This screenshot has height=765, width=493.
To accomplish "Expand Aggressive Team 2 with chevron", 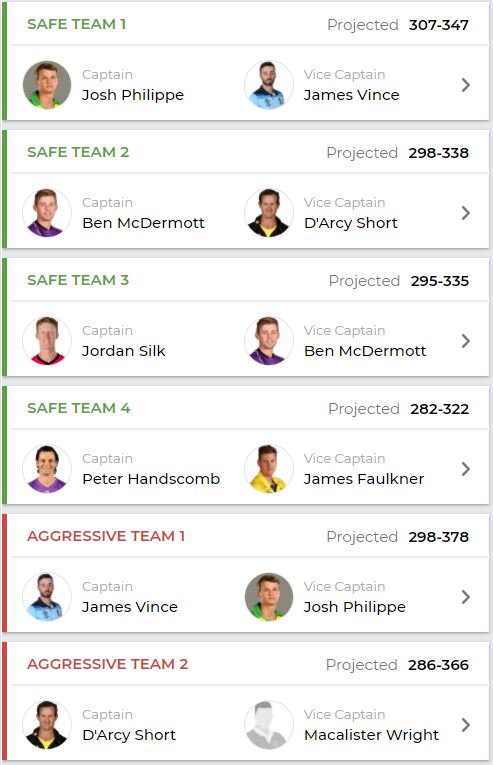I will [466, 725].
